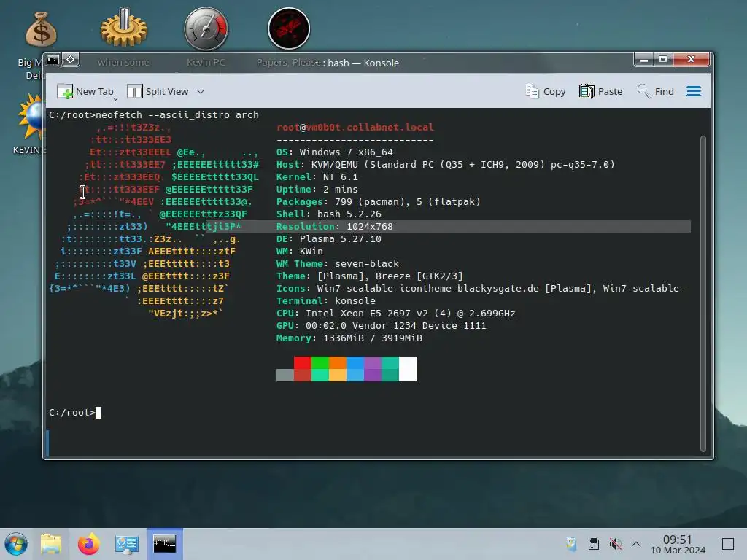Click the 'WM: KWin' line

coord(300,252)
